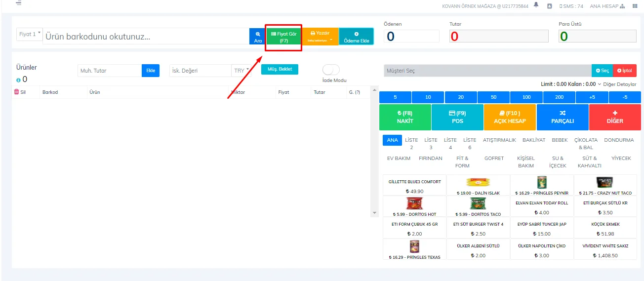Add PRİNGLES TEXAS product

(x=414, y=249)
